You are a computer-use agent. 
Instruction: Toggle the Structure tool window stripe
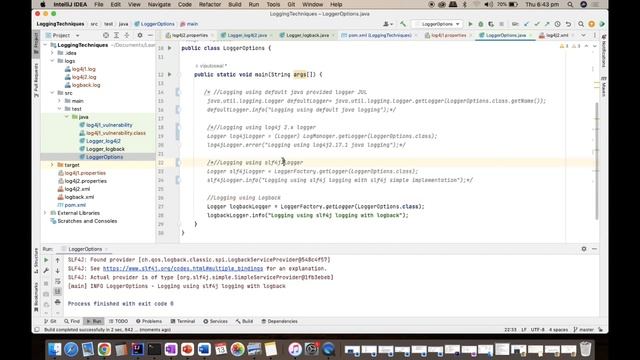pyautogui.click(x=36, y=261)
